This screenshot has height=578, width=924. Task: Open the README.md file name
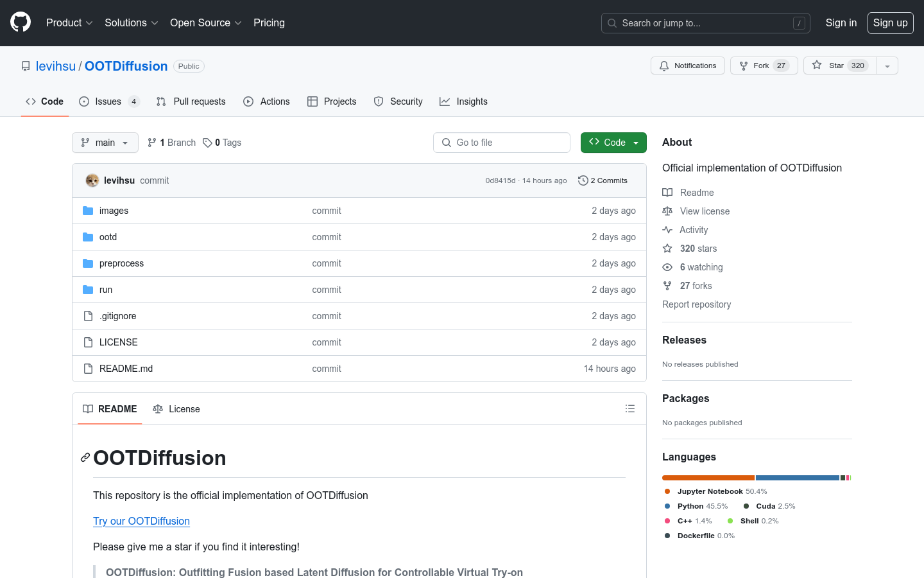126,369
